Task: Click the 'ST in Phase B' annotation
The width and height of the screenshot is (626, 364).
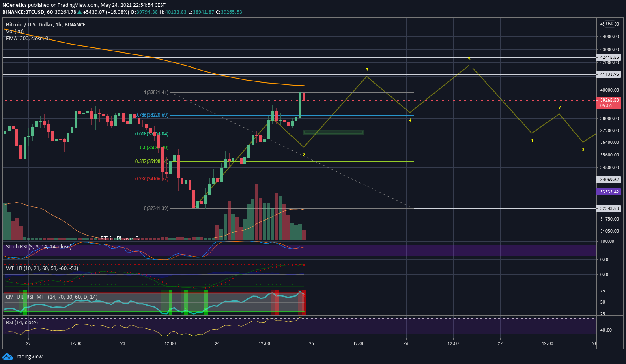Action: coord(120,238)
